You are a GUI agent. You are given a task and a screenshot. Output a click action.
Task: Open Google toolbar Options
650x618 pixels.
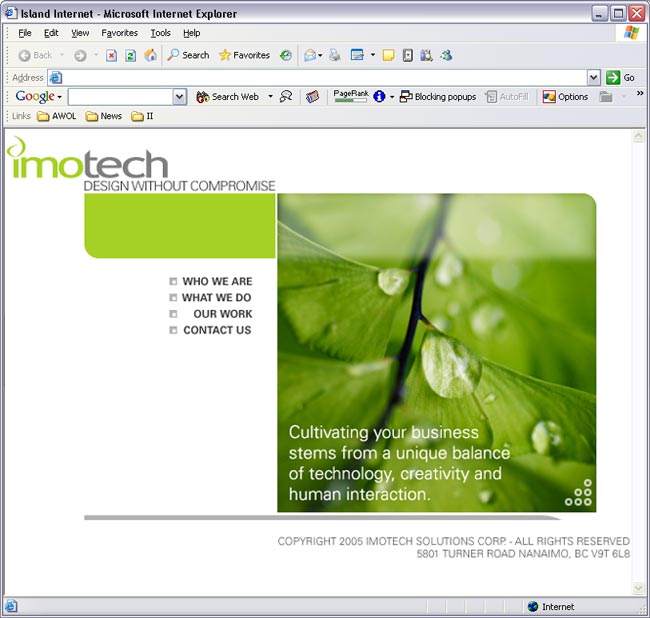[x=565, y=97]
